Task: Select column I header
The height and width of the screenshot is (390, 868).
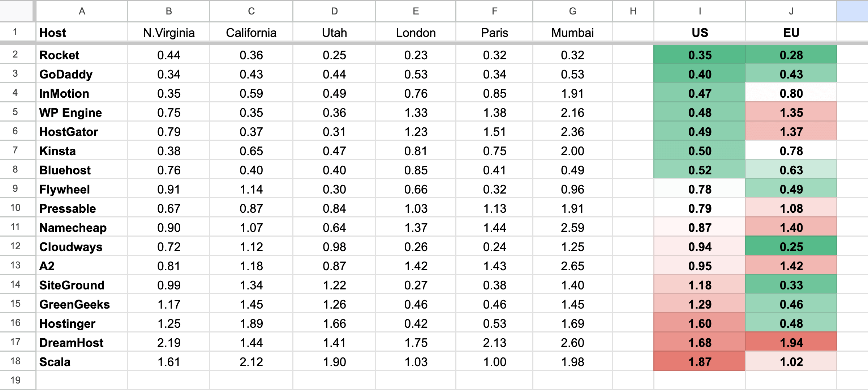Action: (699, 11)
